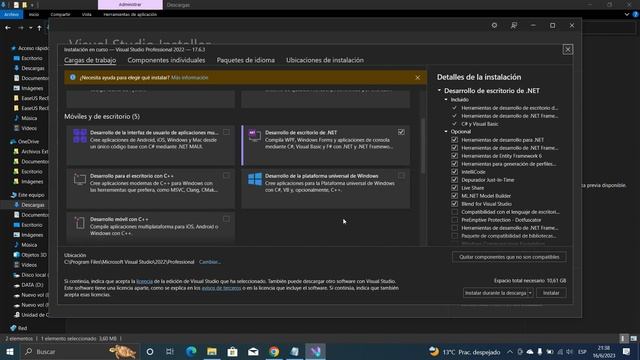Open the Vista ribbon tab in File Explorer
The height and width of the screenshot is (360, 640).
87,14
